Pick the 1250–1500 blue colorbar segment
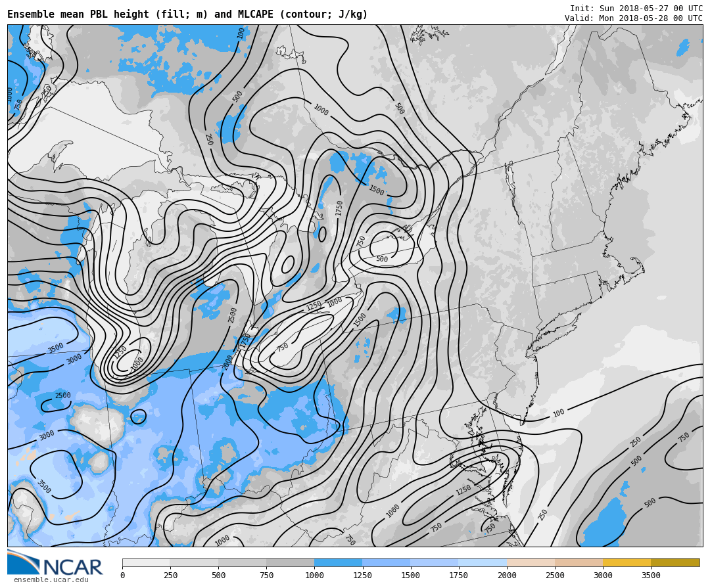Screen dimensions: 710x588 [387, 562]
